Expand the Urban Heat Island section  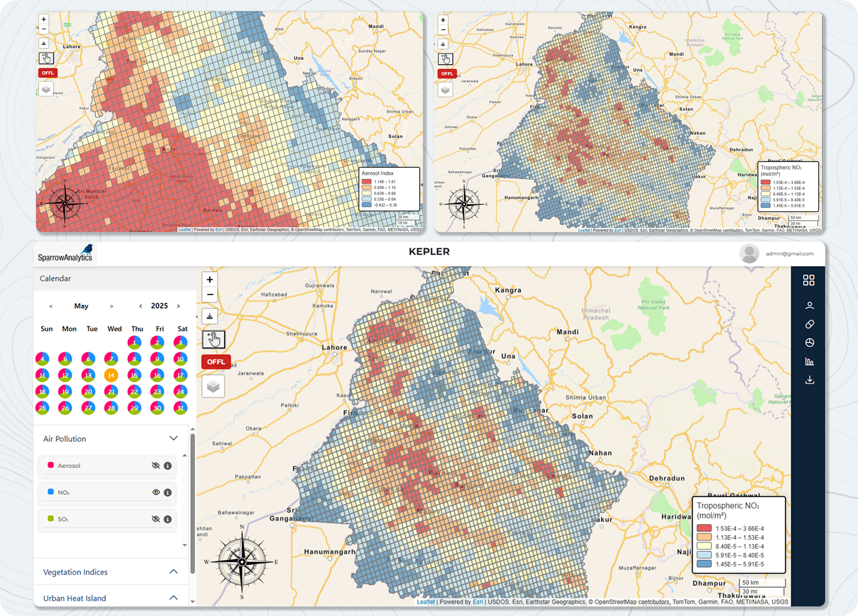tap(173, 598)
